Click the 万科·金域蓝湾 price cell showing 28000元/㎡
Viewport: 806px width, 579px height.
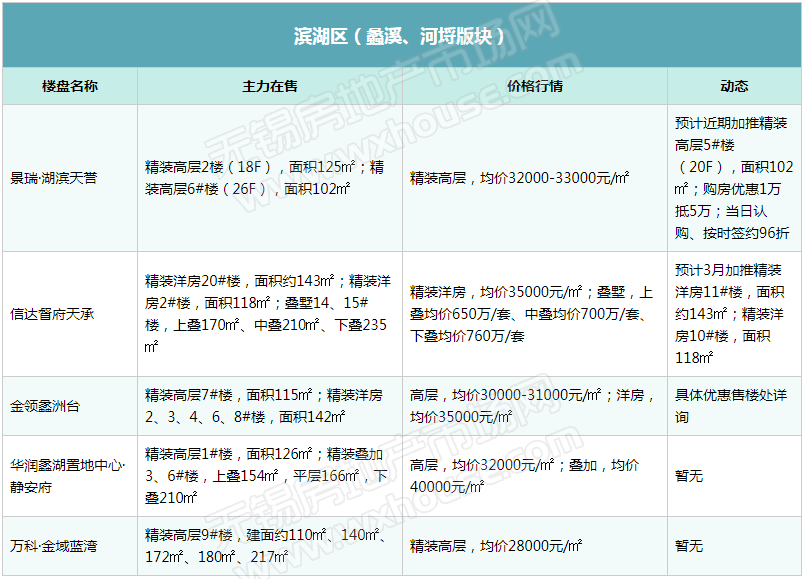pos(535,546)
